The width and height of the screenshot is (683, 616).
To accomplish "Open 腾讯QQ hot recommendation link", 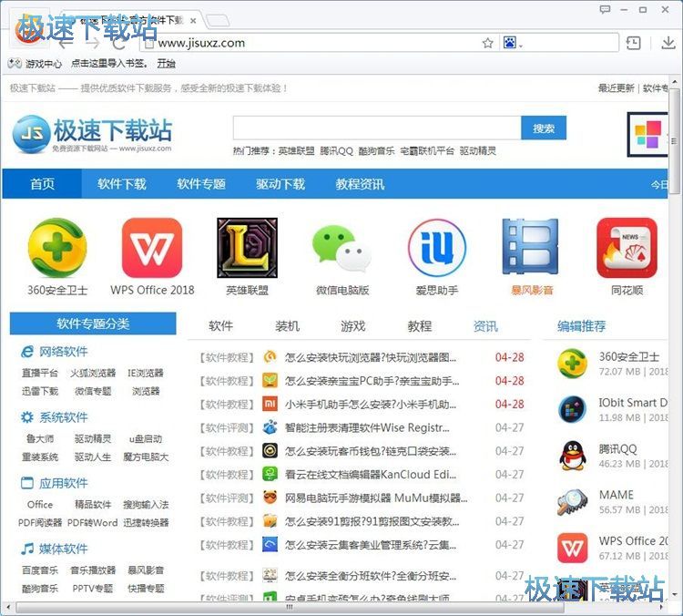I will 336,151.
